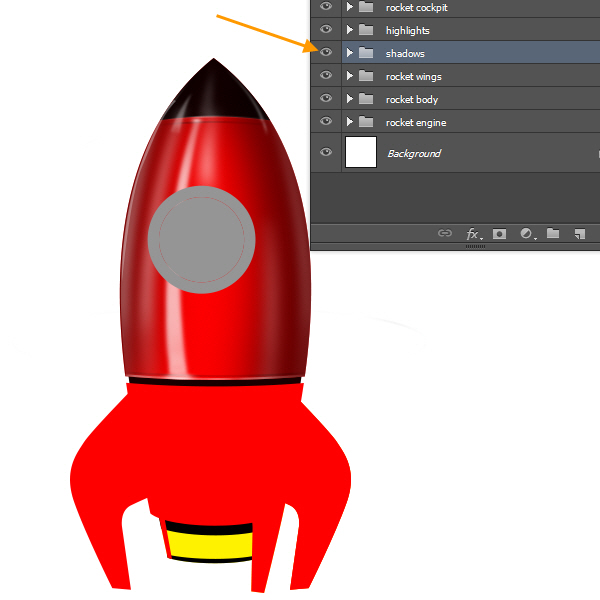This screenshot has width=600, height=600.
Task: Create a new layer icon
Action: tap(578, 234)
